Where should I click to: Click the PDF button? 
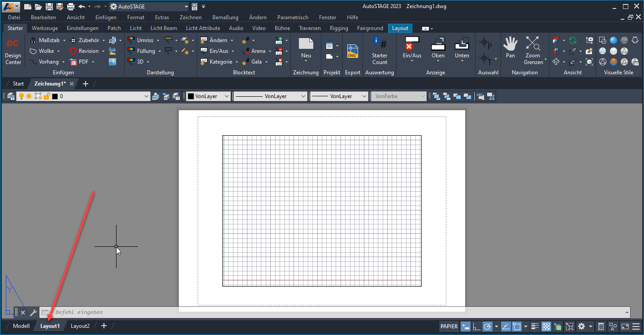pyautogui.click(x=79, y=62)
